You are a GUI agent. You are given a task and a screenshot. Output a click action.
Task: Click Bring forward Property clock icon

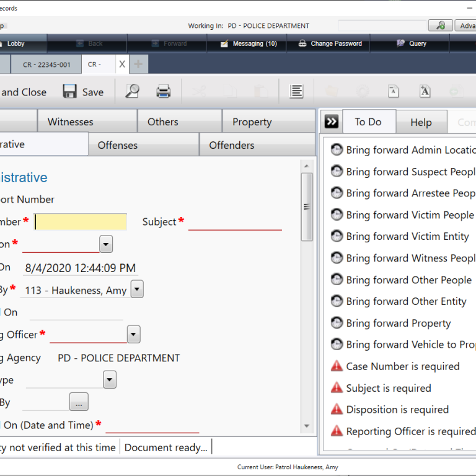[337, 323]
